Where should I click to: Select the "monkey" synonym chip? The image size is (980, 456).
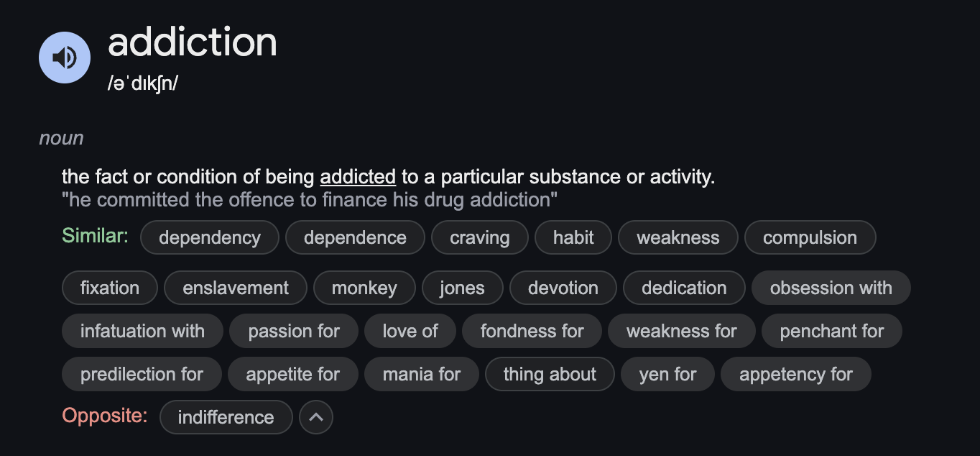point(364,288)
